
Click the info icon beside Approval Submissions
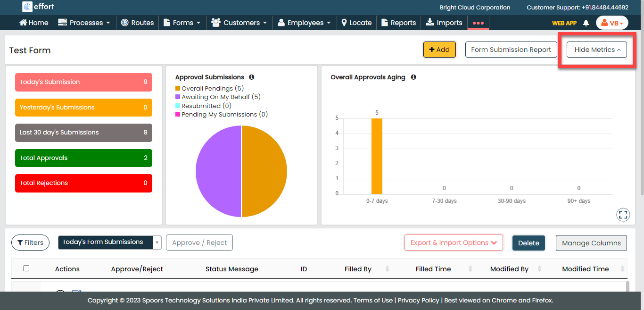(x=252, y=77)
